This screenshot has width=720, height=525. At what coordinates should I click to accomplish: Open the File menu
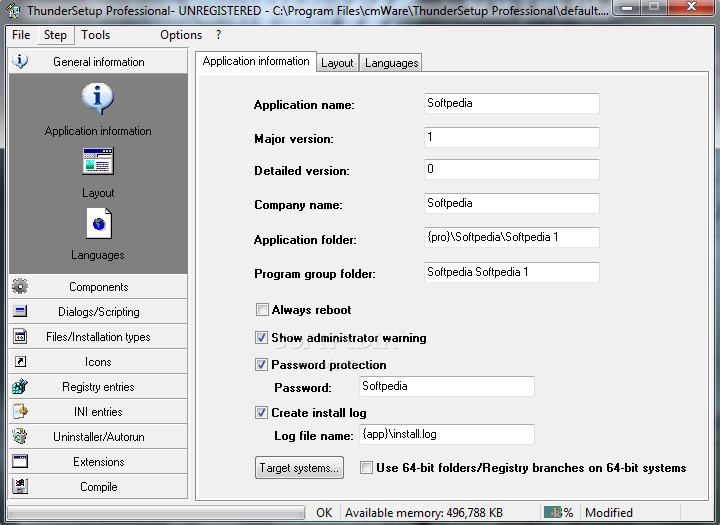click(21, 35)
